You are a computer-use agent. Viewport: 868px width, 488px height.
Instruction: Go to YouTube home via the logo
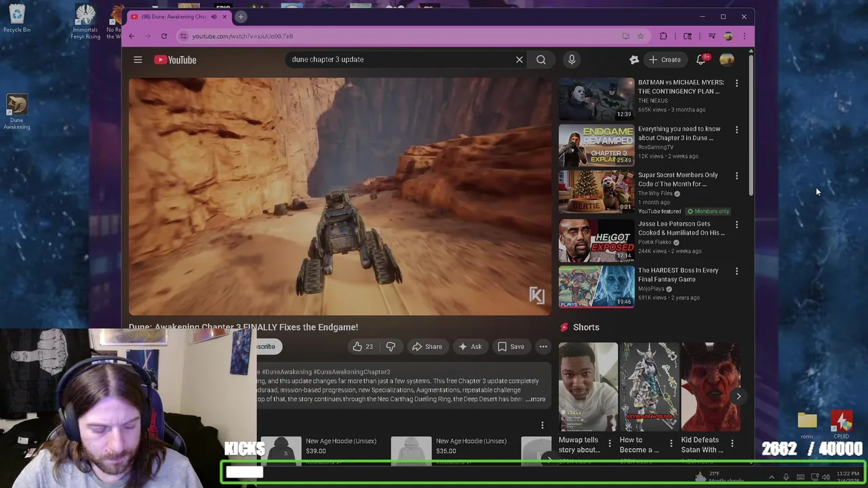(x=176, y=60)
